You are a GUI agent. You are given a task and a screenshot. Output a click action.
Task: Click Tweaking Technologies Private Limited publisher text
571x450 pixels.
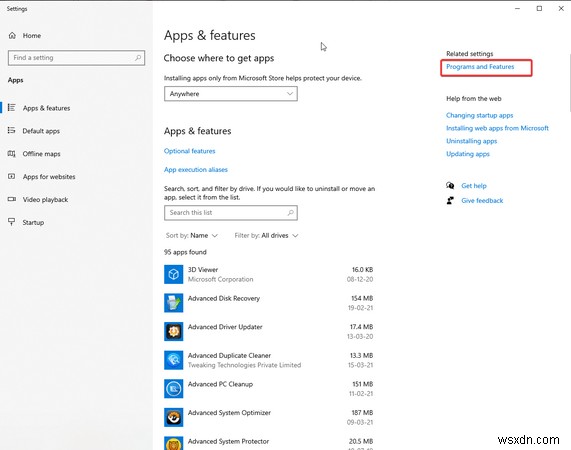pos(244,365)
